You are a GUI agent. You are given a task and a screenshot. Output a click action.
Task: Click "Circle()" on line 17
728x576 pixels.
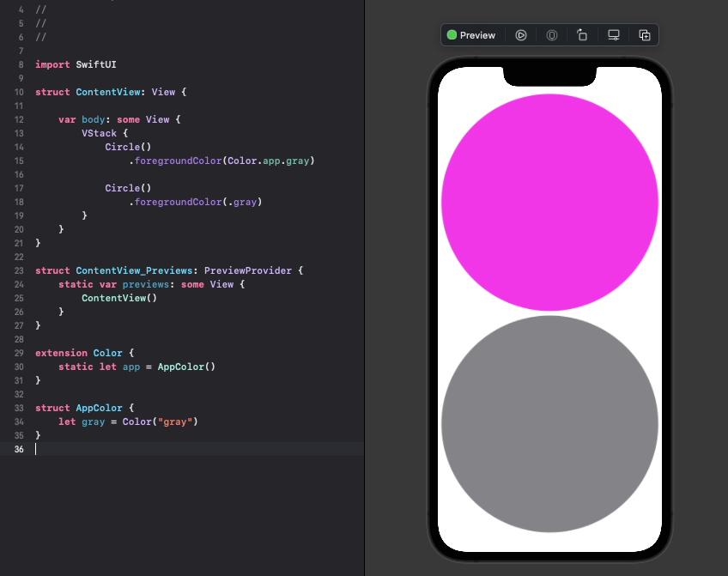(x=128, y=188)
